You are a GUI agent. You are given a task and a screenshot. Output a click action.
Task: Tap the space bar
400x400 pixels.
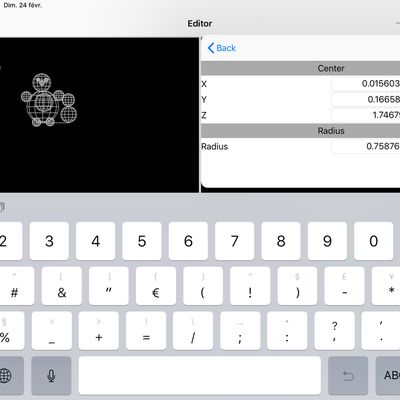tap(200, 376)
